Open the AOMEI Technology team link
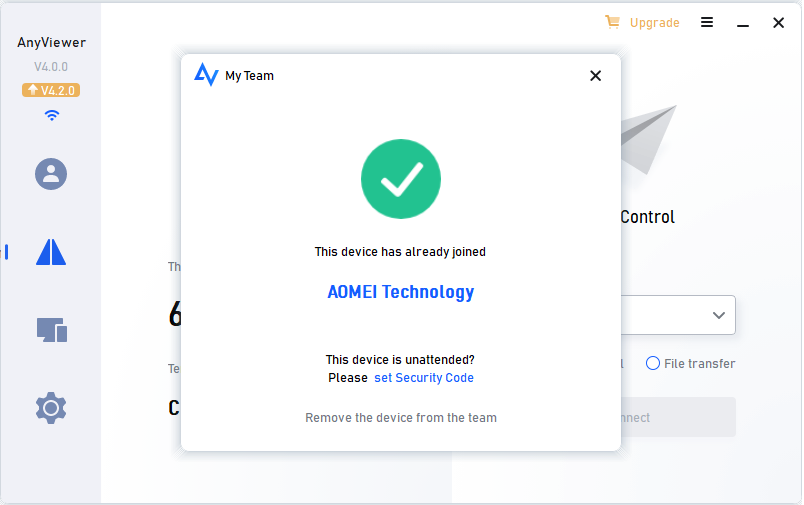 click(401, 292)
